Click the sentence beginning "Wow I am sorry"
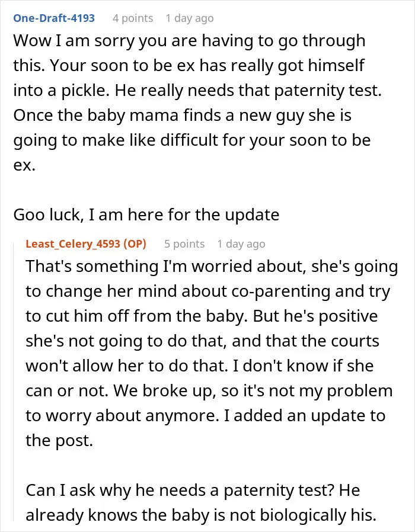The image size is (415, 532). pyautogui.click(x=189, y=53)
